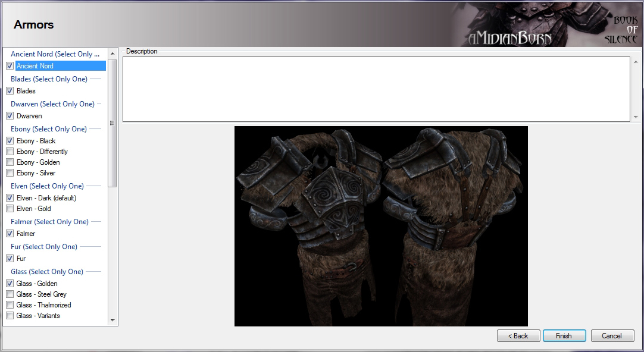The image size is (644, 352).
Task: Click armor list scroll up arrow
Action: click(x=112, y=54)
